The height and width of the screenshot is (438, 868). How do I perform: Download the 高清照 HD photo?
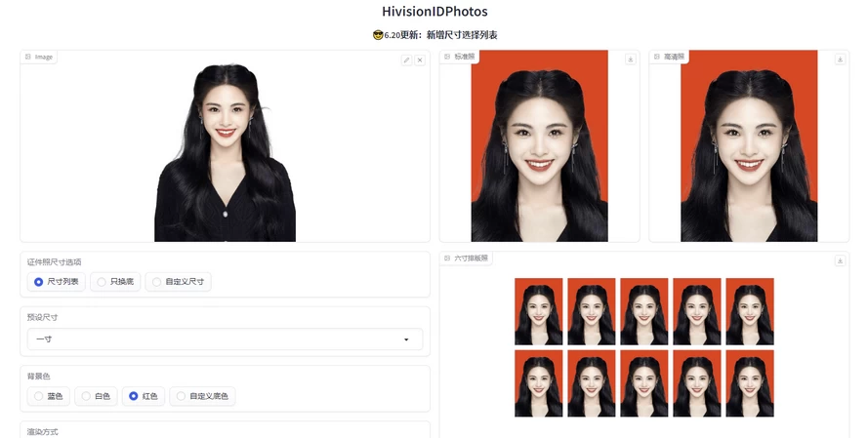coord(840,60)
